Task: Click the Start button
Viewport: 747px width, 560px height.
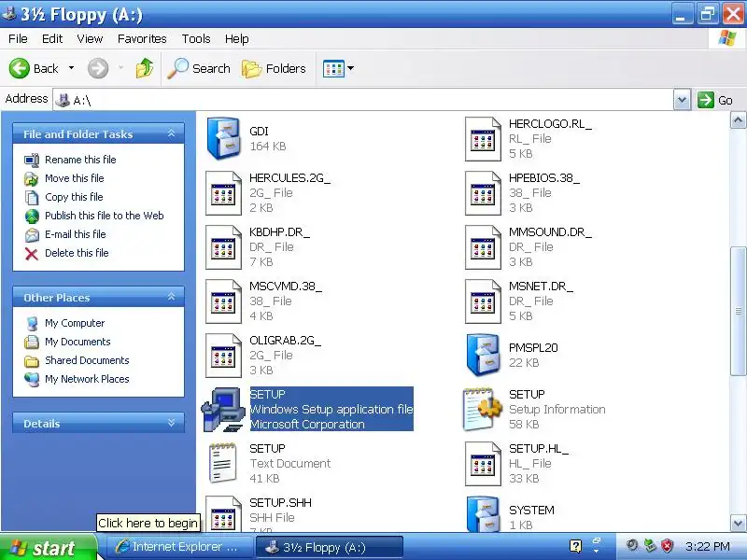Action: 49,548
